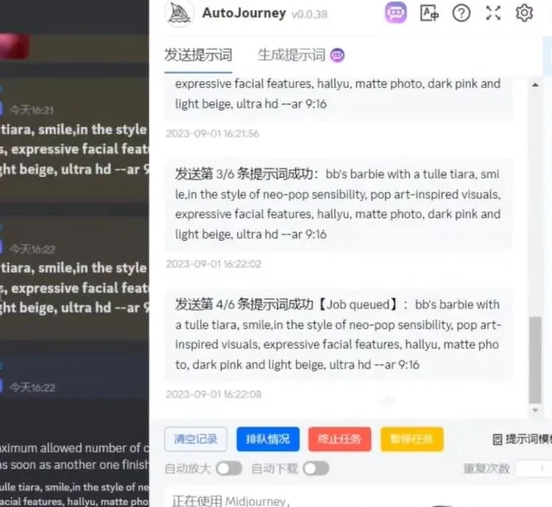Click the scrollbar up arrow
This screenshot has height=507, width=552.
[535, 85]
